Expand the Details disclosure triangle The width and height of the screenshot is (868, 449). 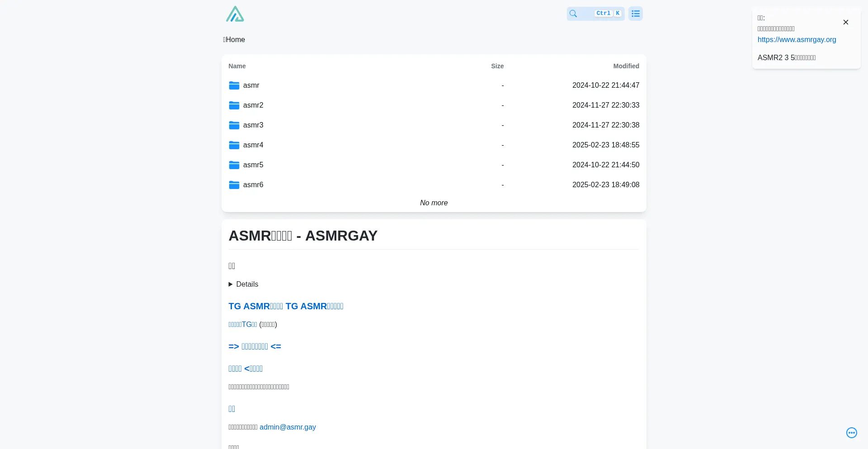[231, 284]
